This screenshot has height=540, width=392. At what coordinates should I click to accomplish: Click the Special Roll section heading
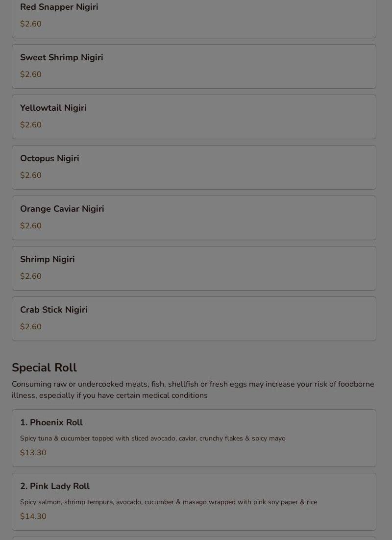[x=44, y=368]
